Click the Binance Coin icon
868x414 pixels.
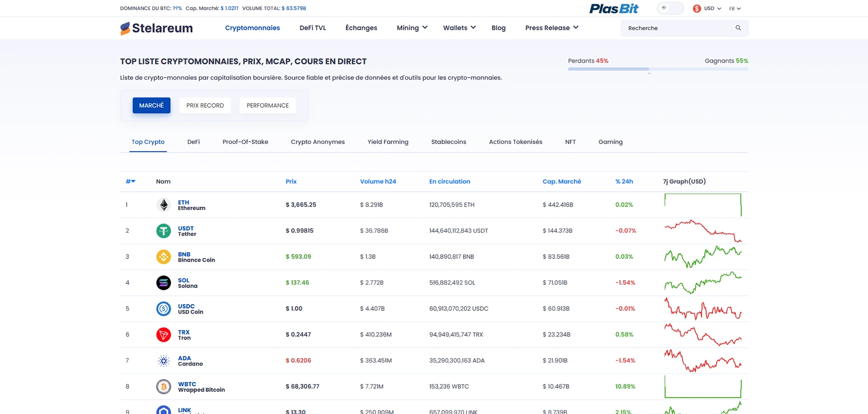tap(163, 257)
